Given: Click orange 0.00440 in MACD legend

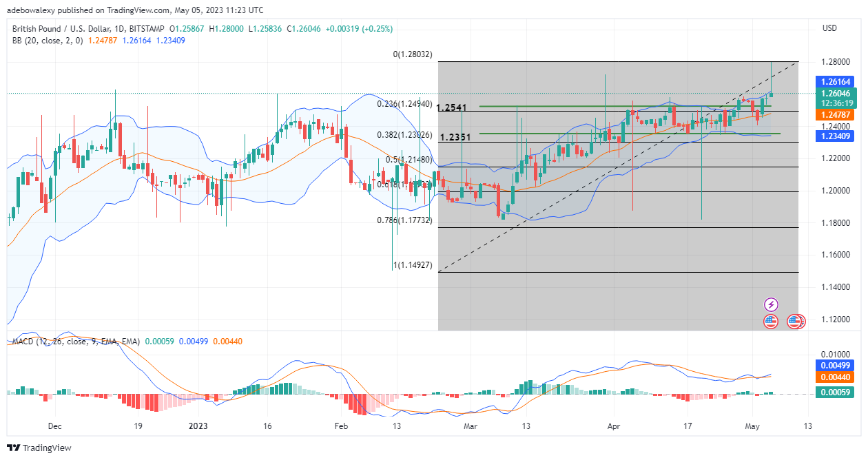Looking at the screenshot, I should (228, 341).
